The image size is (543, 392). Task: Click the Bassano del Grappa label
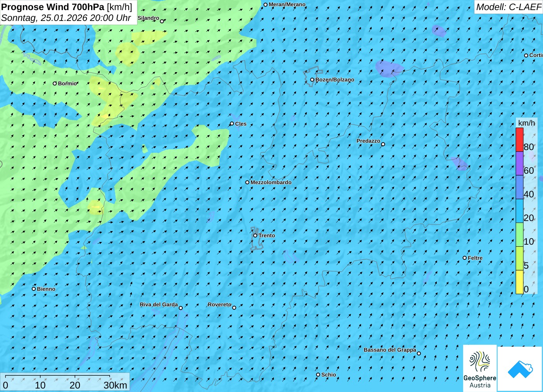[390, 350]
